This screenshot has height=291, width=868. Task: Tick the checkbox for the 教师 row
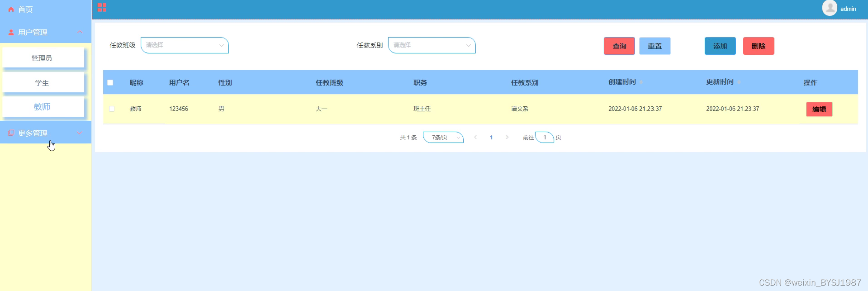click(x=112, y=109)
